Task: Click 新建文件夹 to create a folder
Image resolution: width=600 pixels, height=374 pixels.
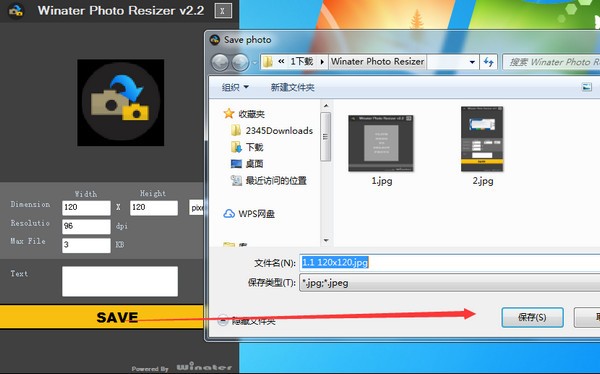Action: [293, 87]
